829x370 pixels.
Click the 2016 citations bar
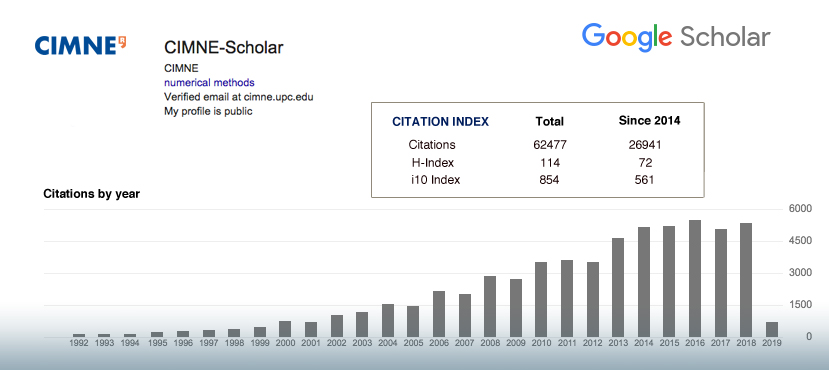pos(694,279)
